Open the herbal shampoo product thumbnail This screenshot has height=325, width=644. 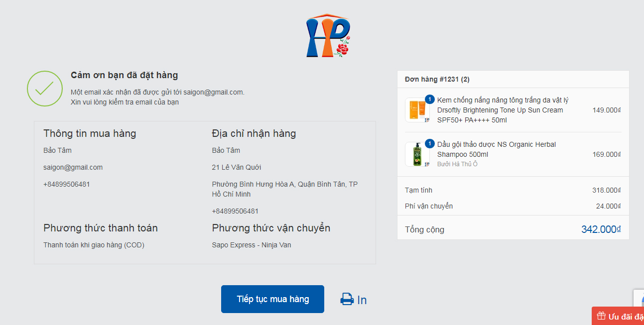(x=417, y=154)
